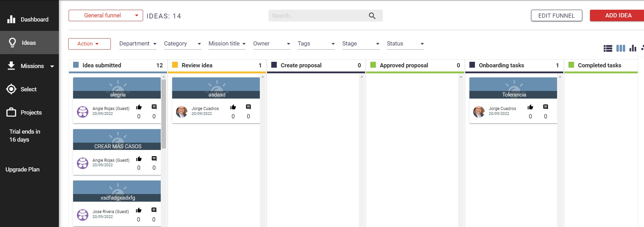Image resolution: width=644 pixels, height=227 pixels.
Task: Open the General funnel dropdown
Action: click(x=106, y=16)
